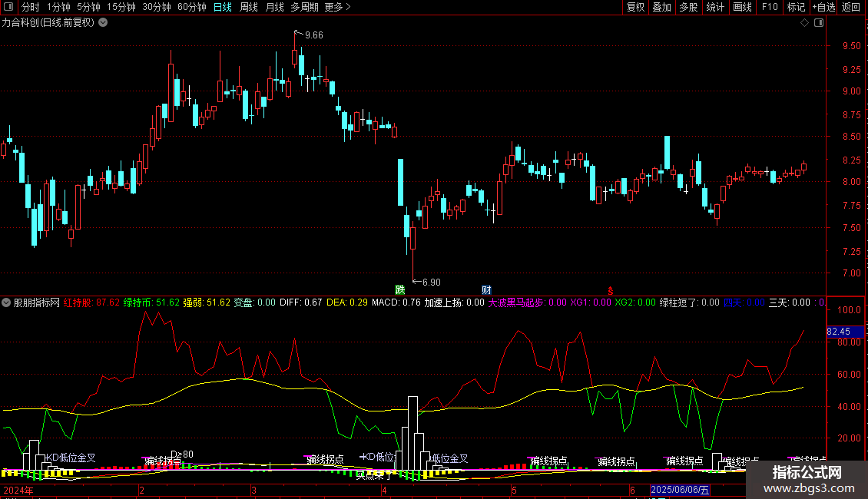
Task: Click the 股朋指标网 indicator name
Action: click(37, 302)
